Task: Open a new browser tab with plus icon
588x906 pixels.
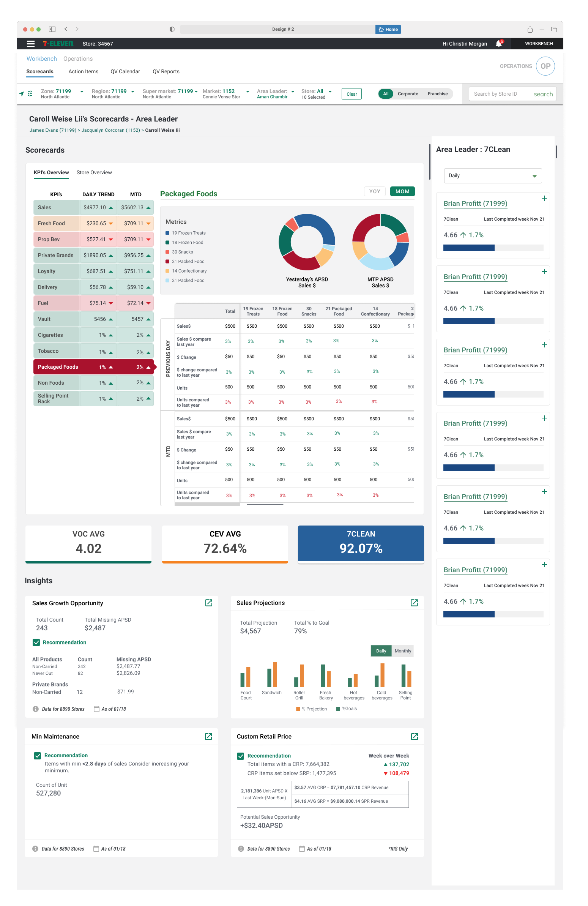Action: (541, 29)
